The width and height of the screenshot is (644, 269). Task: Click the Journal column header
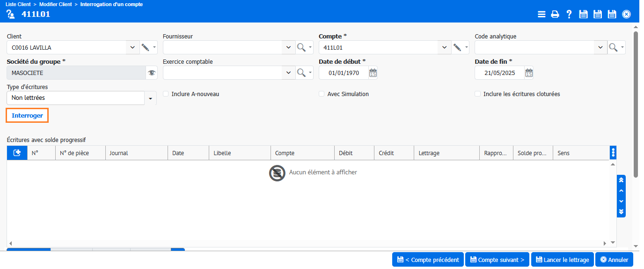pos(137,153)
